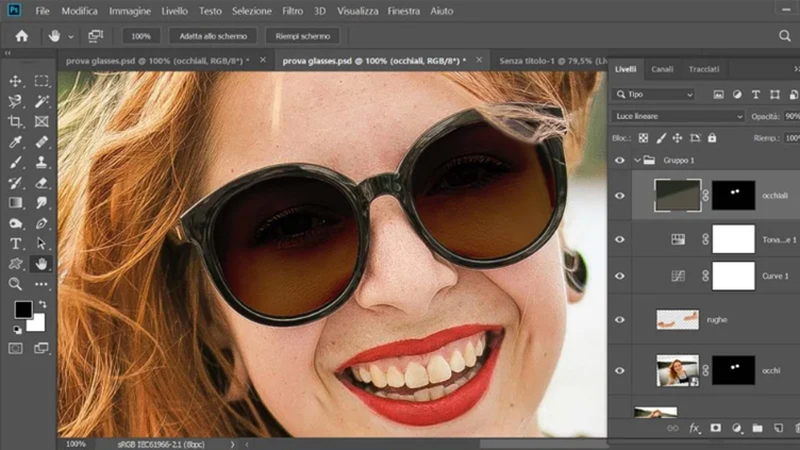Close the first prova glasses.psd tab
Screen dimensions: 800x450
click(x=263, y=60)
